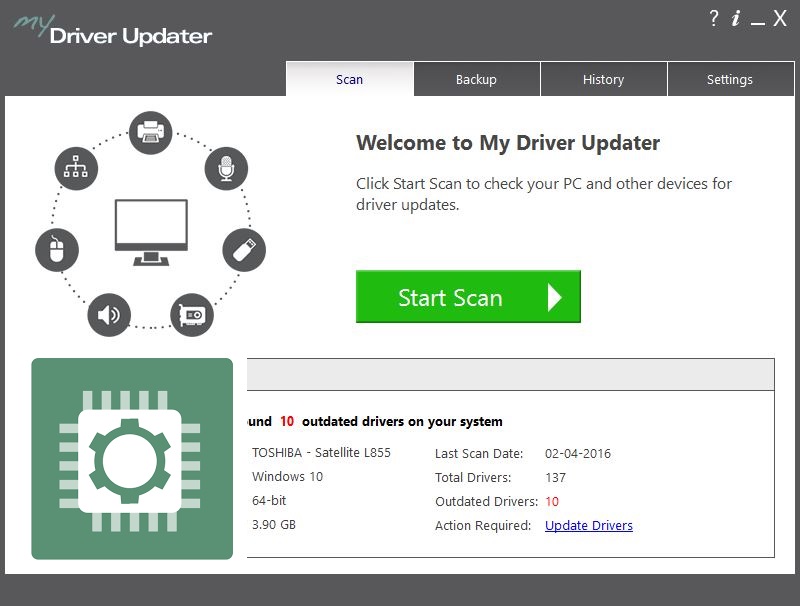Screen dimensions: 800x606
Task: Click the Welcome to My Driver Updater heading
Action: 508,143
